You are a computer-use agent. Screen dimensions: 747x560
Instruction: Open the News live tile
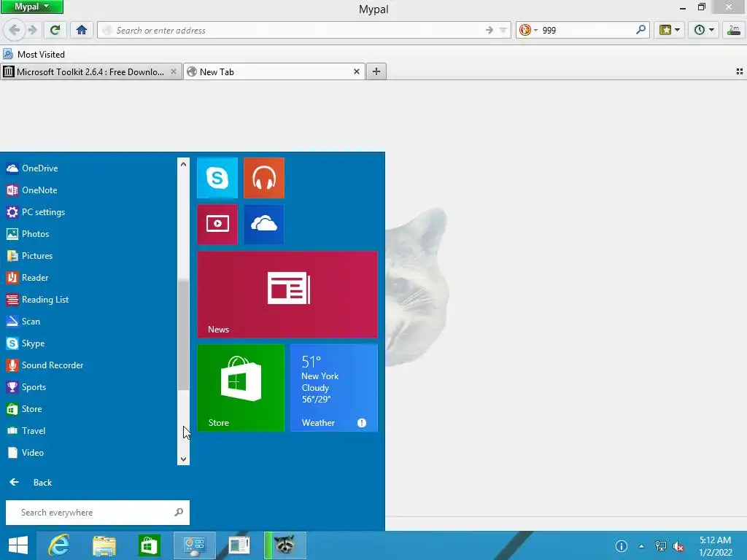[x=287, y=295]
